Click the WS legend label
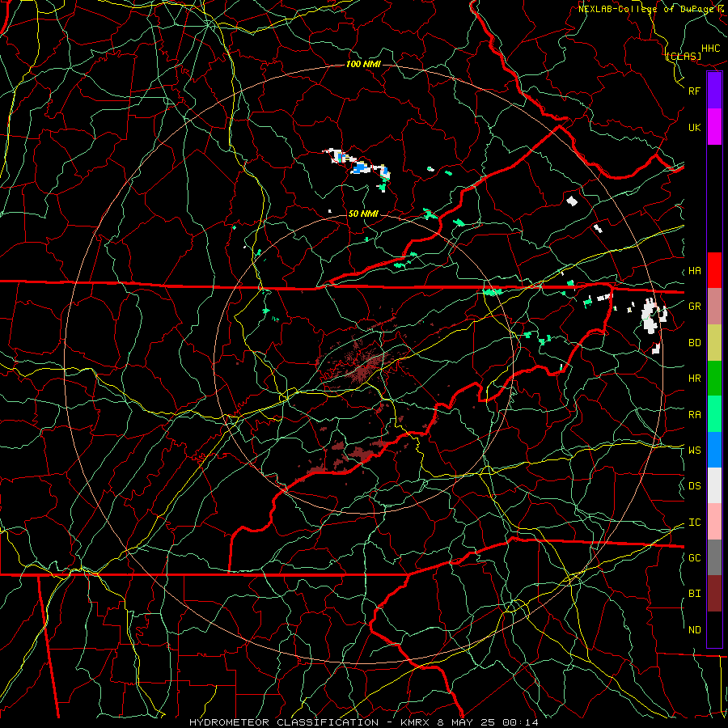This screenshot has height=728, width=728. pos(695,451)
